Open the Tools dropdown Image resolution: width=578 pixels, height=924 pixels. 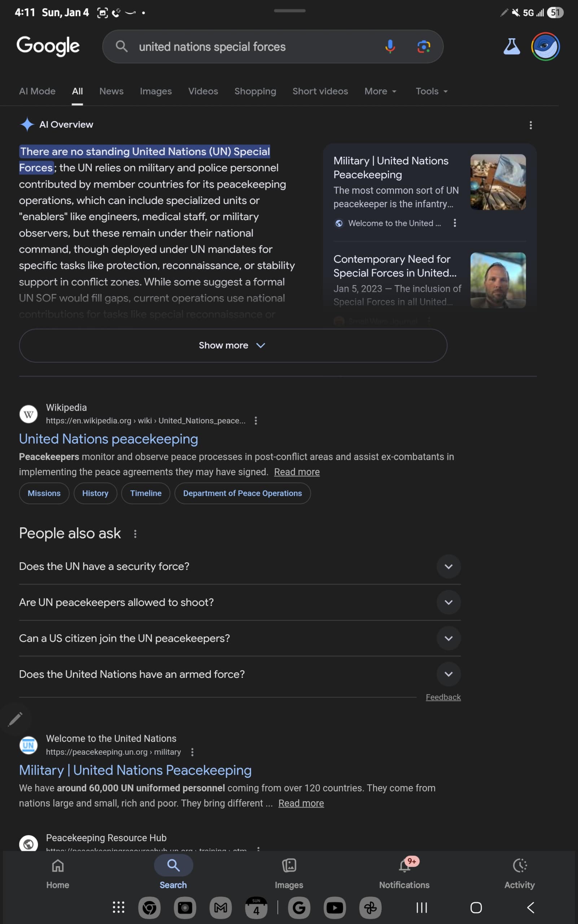pyautogui.click(x=431, y=91)
